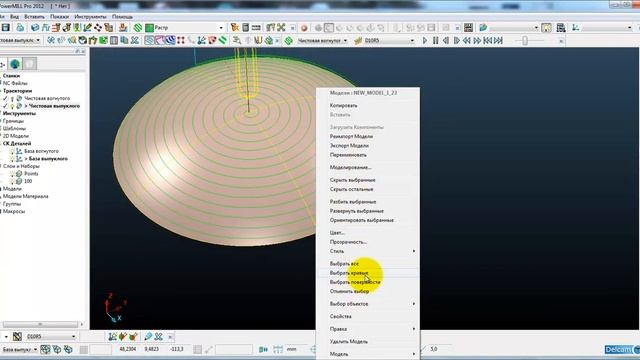Viewport: 640px width, 360px height.
Task: Choose Копировать in context menu
Action: point(344,105)
